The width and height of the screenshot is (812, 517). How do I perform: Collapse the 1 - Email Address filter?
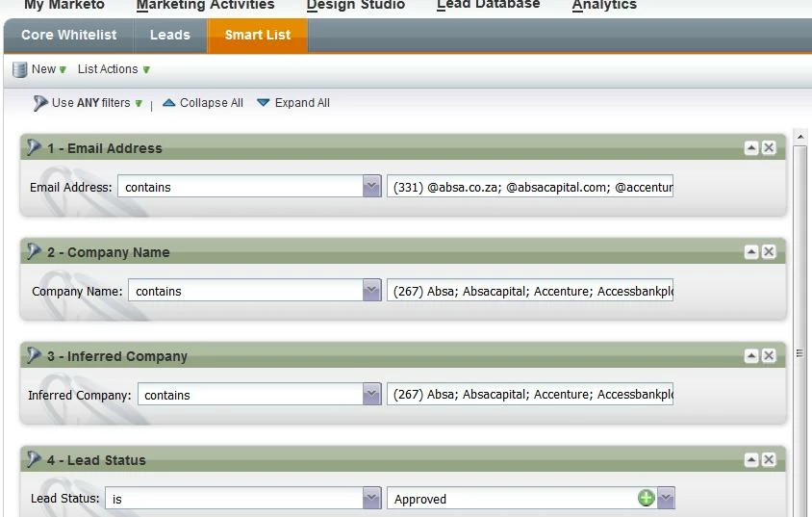pos(750,148)
